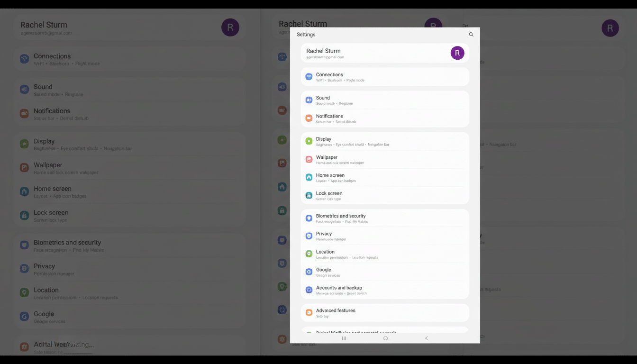Open the Google services icon
Viewport: 637px width, 364px height.
click(308, 272)
